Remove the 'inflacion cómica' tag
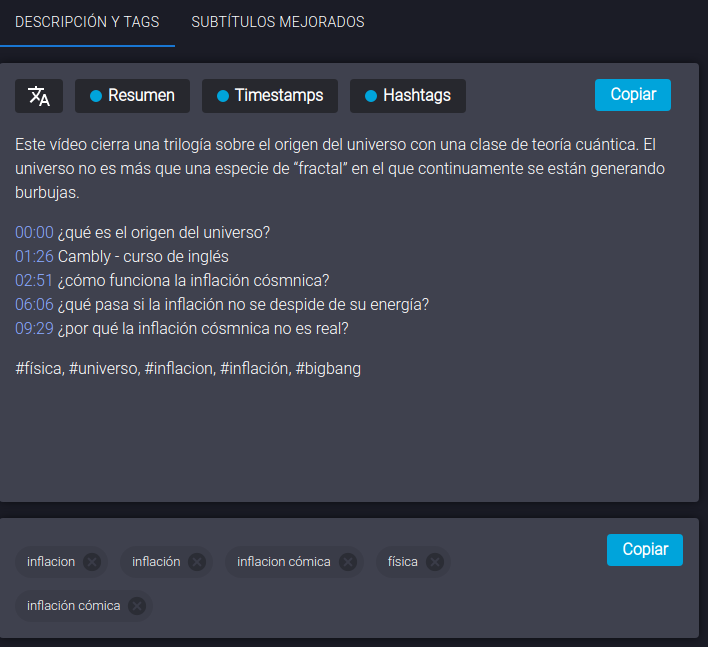The image size is (708, 647). pyautogui.click(x=348, y=562)
